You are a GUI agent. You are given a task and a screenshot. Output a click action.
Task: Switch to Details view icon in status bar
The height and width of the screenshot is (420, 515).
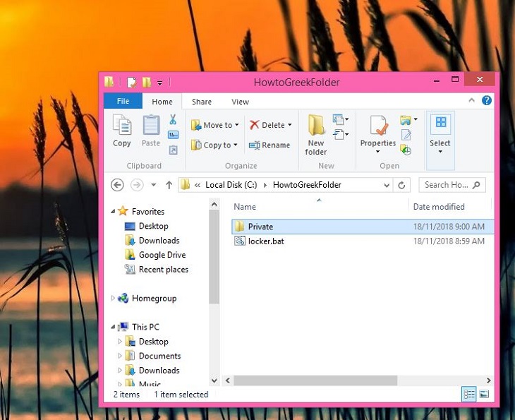click(x=469, y=394)
